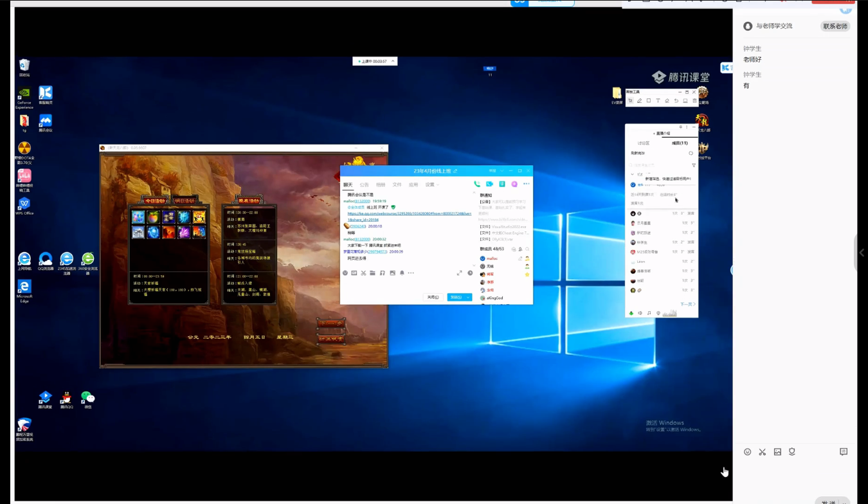Click the 联系老师 button in the right sidebar
This screenshot has width=868, height=504.
(x=835, y=26)
